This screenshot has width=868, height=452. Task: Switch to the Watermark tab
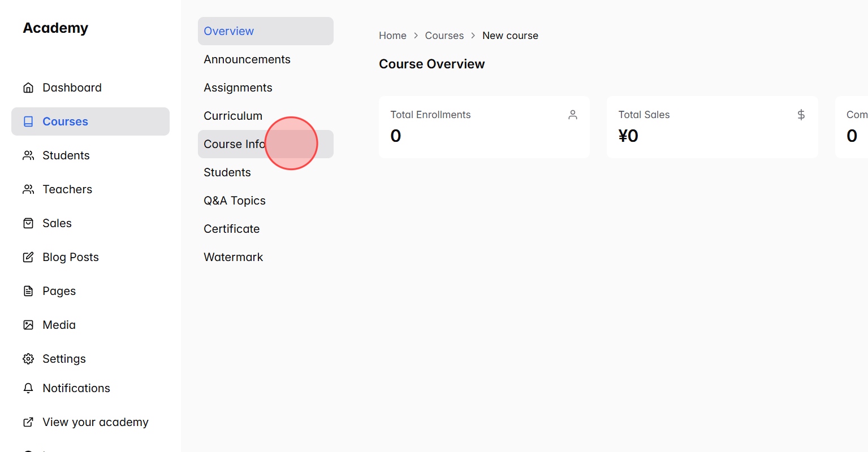click(233, 257)
